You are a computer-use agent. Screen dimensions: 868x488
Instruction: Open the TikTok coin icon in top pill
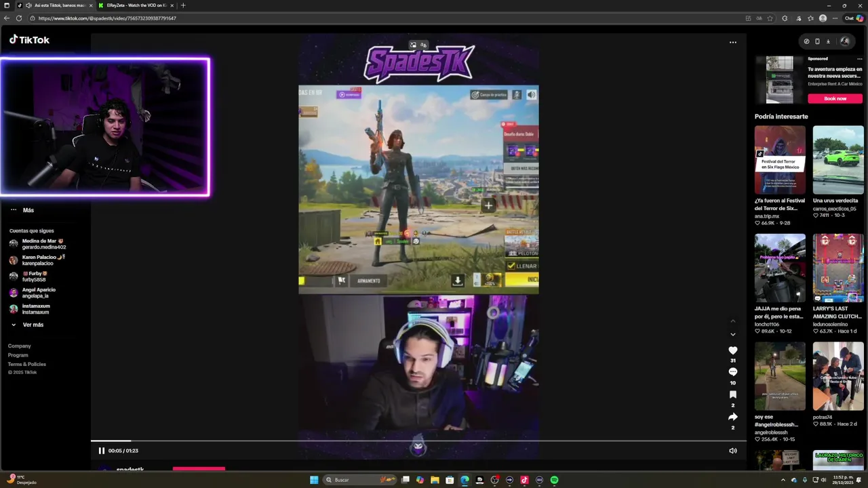coord(806,41)
